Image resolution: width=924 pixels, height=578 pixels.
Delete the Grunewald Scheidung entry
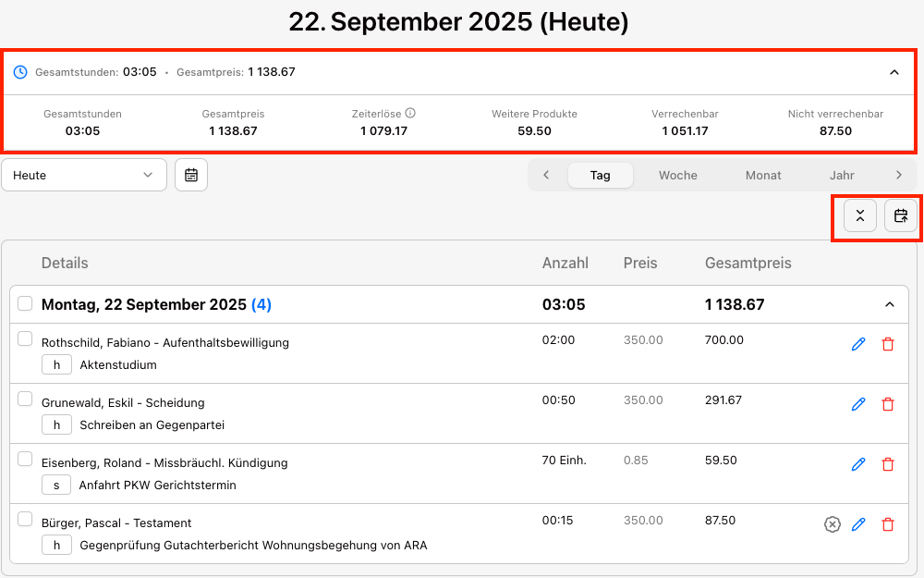point(888,404)
